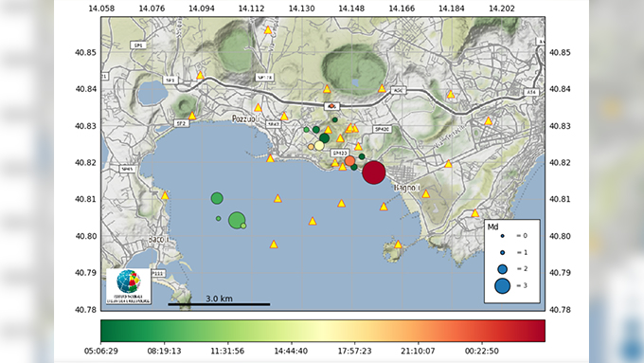Click the dark green end of colorbar
Viewport: 644px width, 363px height.
point(108,331)
